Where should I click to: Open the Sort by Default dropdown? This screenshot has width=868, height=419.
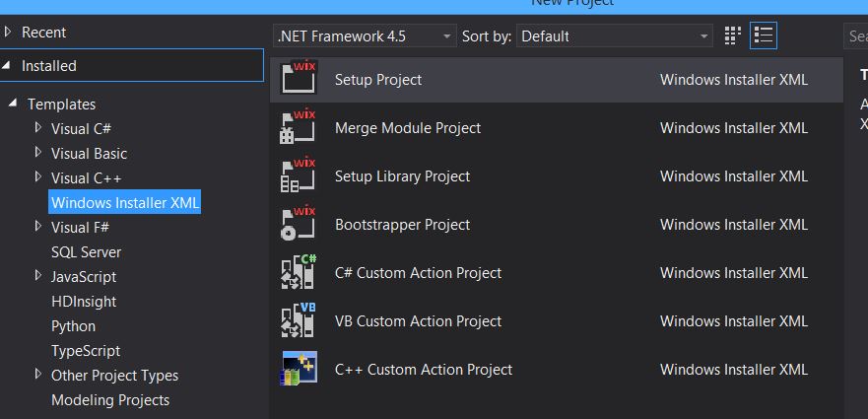(615, 36)
